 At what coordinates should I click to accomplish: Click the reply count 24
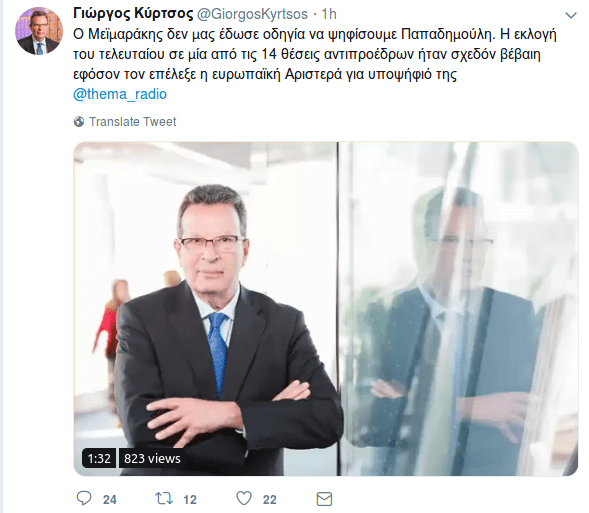coord(110,499)
